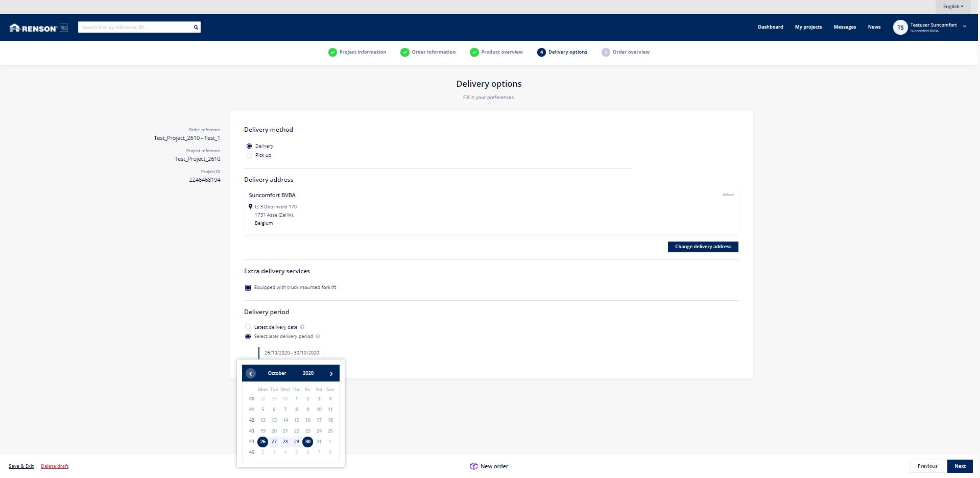Go to previous month in calendar

coord(250,373)
